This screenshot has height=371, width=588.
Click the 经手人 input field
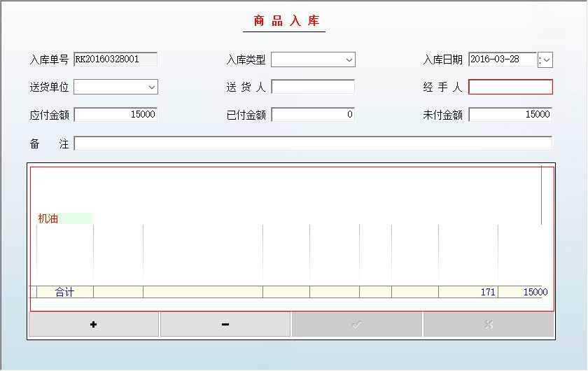510,87
